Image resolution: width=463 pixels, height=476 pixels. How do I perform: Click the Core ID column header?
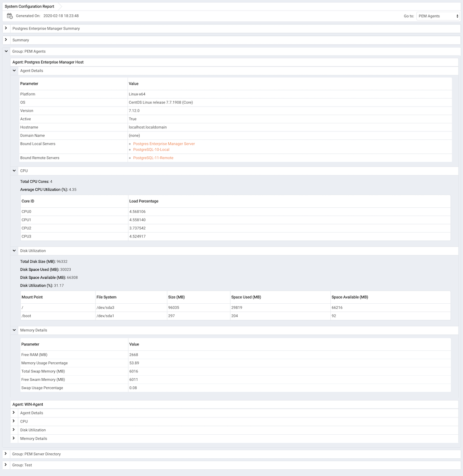coord(28,201)
